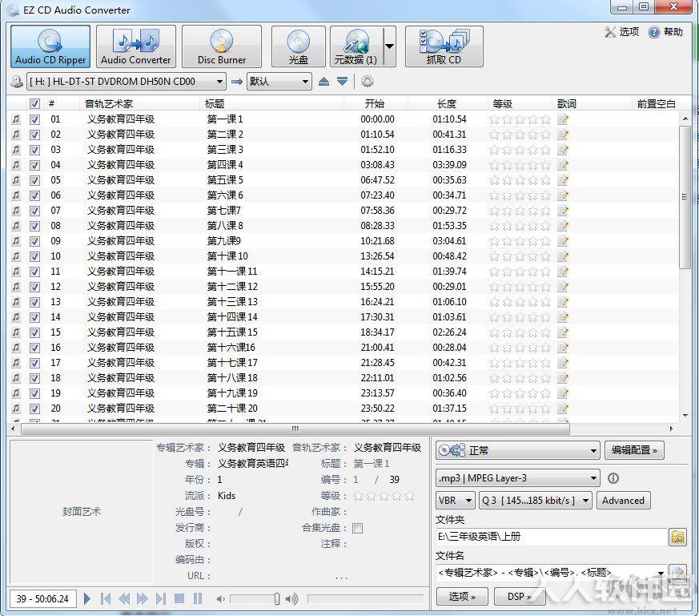
Task: Uncheck track 08 checkbox
Action: coord(34,226)
